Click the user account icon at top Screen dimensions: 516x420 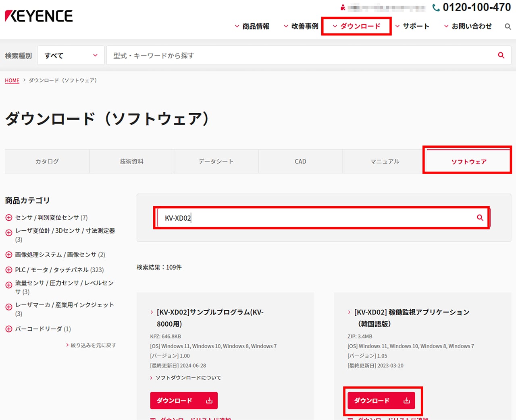point(343,8)
